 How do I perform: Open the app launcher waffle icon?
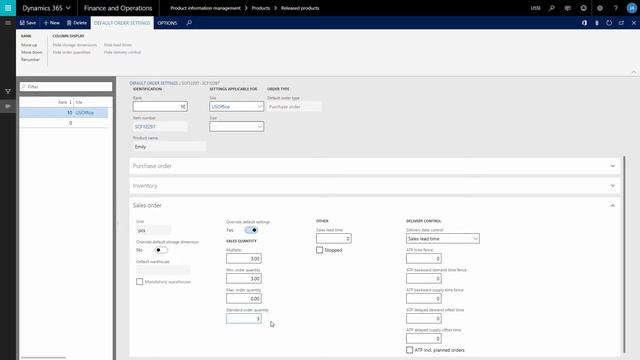8,8
